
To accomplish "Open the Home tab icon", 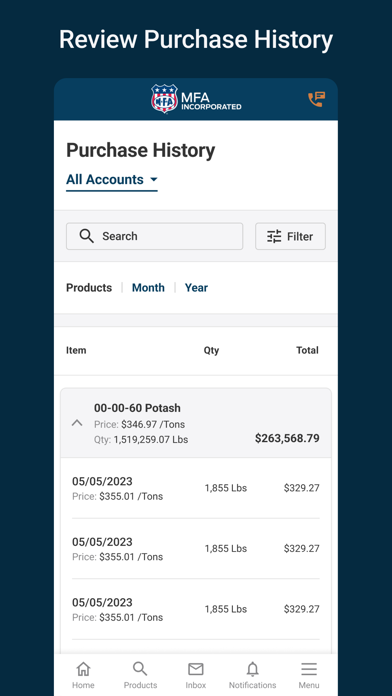I will tap(83, 668).
